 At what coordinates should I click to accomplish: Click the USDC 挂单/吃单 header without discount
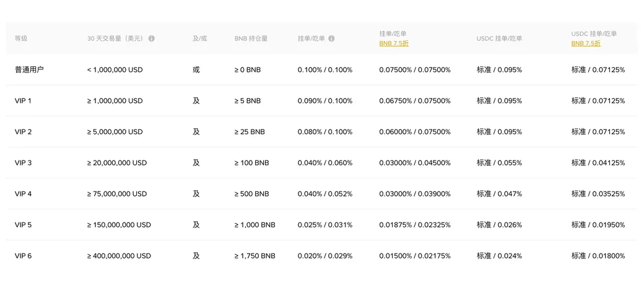tap(500, 38)
